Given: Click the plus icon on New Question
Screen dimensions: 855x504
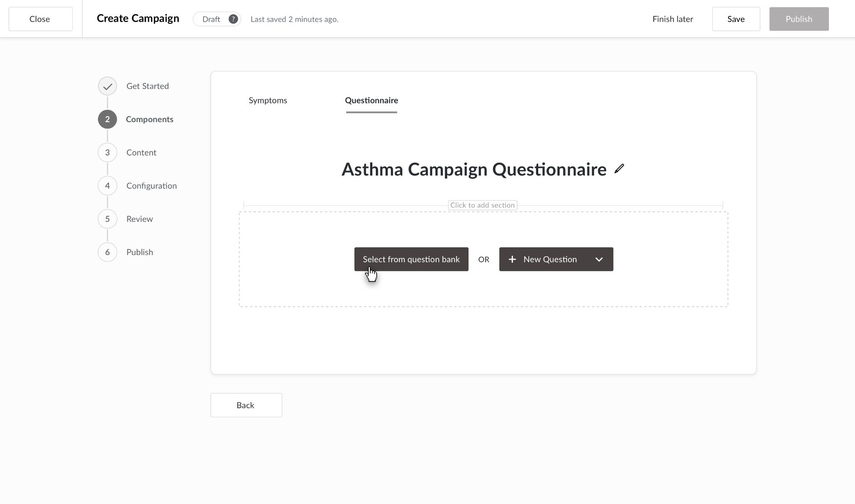Looking at the screenshot, I should [x=512, y=259].
